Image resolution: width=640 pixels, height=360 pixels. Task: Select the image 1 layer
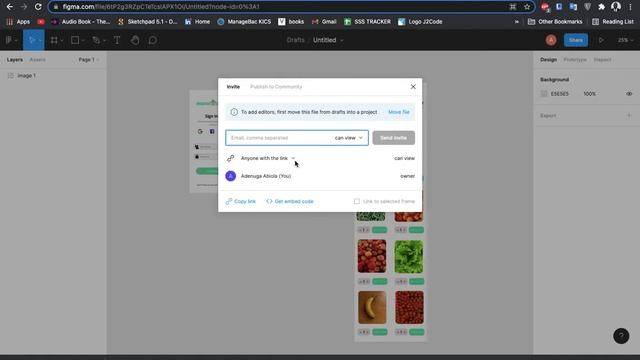[53, 76]
